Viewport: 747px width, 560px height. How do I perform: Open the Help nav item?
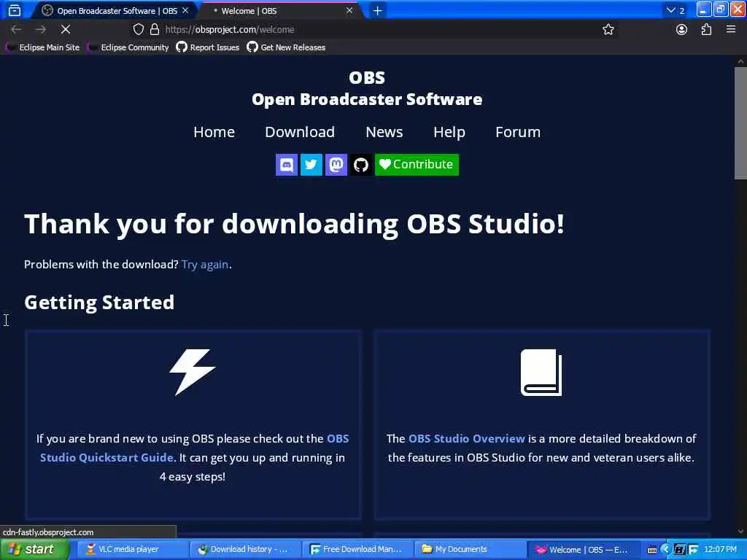pyautogui.click(x=449, y=132)
